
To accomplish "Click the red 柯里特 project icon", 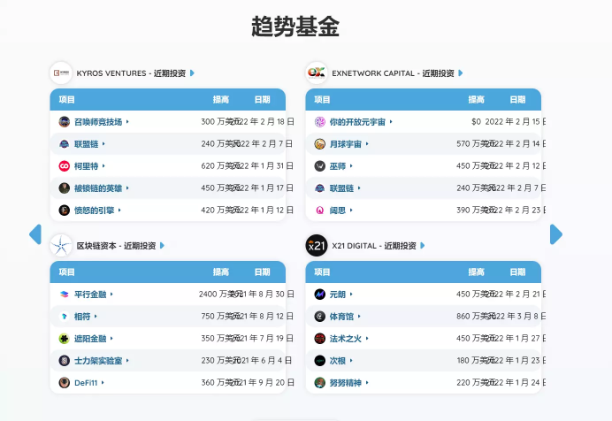I will click(x=64, y=166).
